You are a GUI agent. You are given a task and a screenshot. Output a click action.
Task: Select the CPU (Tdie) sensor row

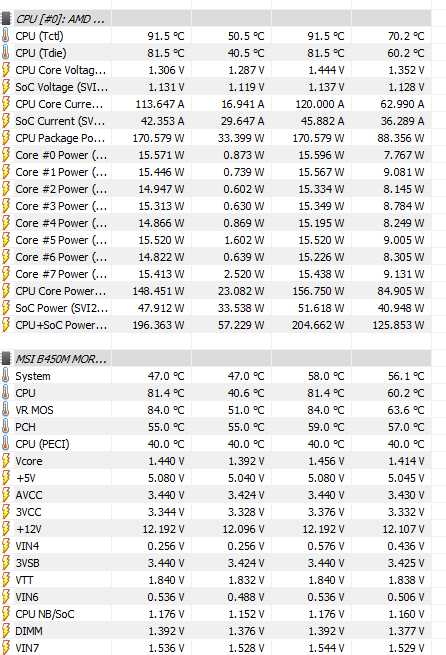coord(216,53)
